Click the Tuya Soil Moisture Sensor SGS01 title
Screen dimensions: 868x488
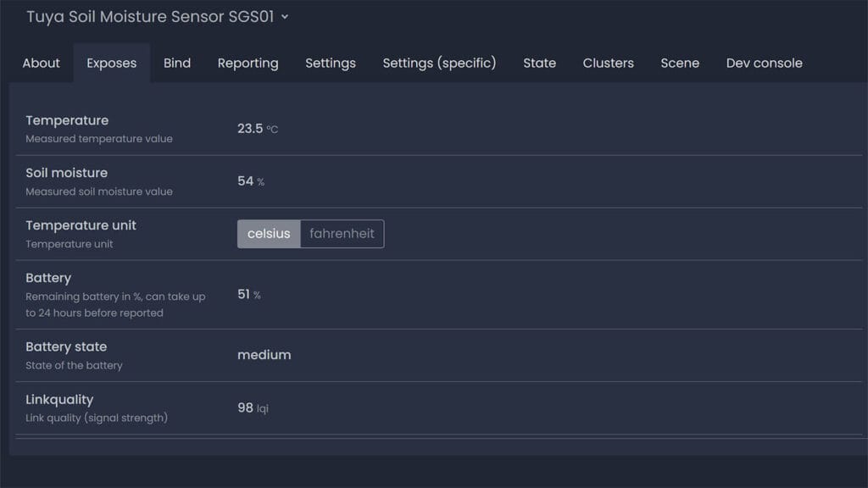[x=150, y=17]
